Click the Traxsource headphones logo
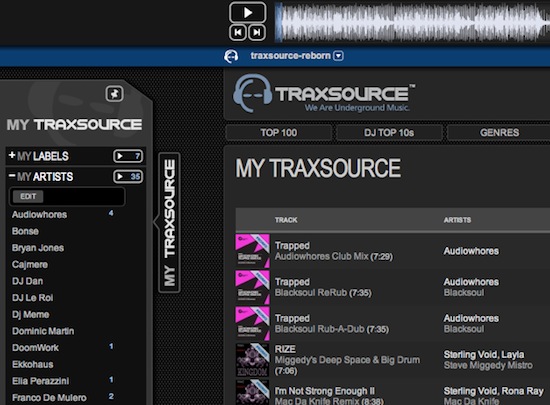The width and height of the screenshot is (550, 405). 253,93
